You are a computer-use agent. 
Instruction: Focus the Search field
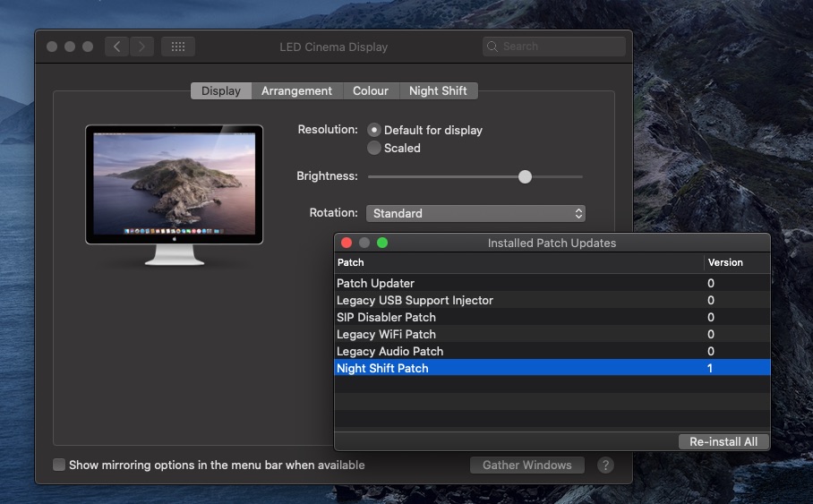click(553, 47)
